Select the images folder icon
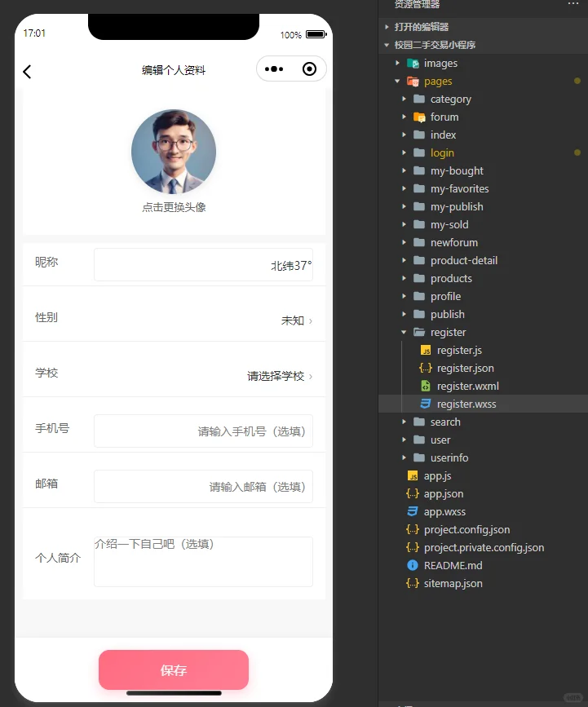 (x=413, y=63)
